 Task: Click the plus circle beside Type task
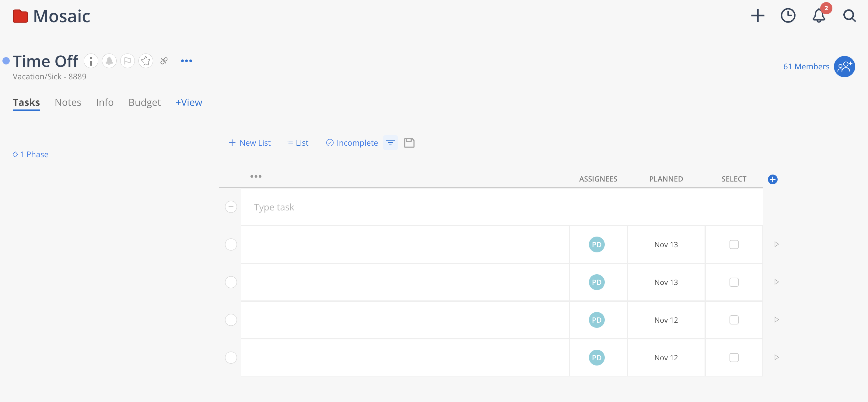231,207
